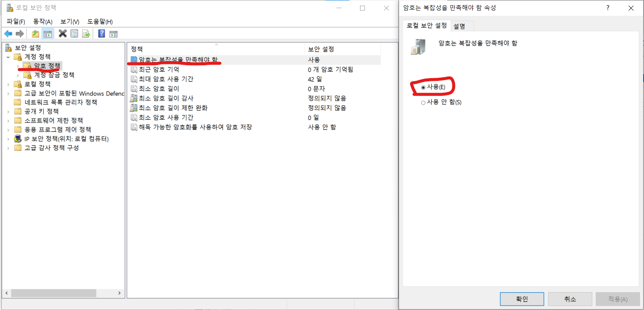Switch to the 로컬 보안 설정 tab
This screenshot has width=644, height=310.
[x=426, y=25]
